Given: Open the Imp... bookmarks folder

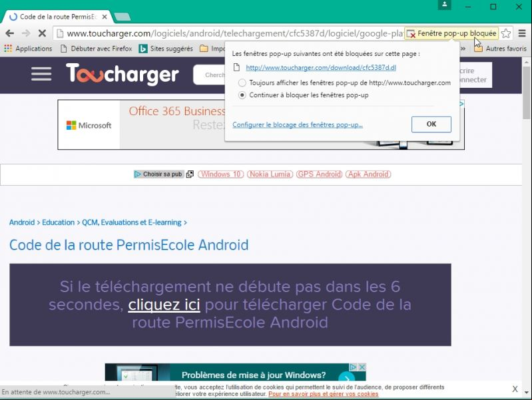Looking at the screenshot, I should [212, 49].
